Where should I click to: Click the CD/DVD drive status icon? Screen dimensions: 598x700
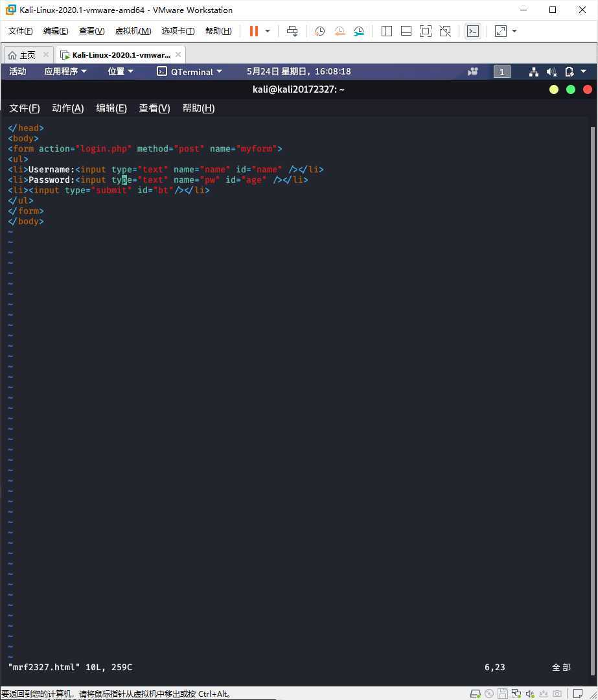click(x=489, y=694)
